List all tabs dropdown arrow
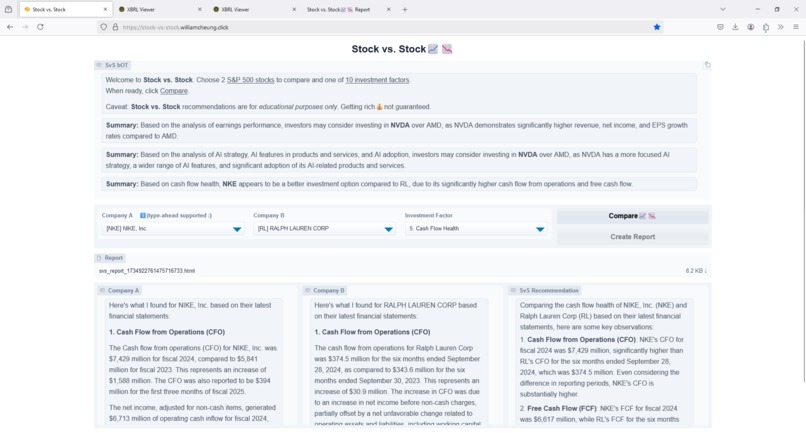The height and width of the screenshot is (433, 806). point(723,9)
